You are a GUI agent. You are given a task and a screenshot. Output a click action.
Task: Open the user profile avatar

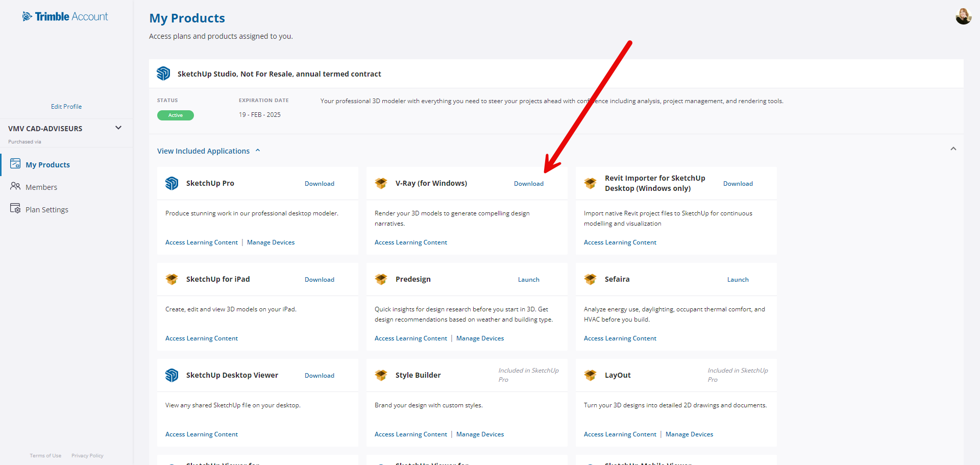[963, 16]
